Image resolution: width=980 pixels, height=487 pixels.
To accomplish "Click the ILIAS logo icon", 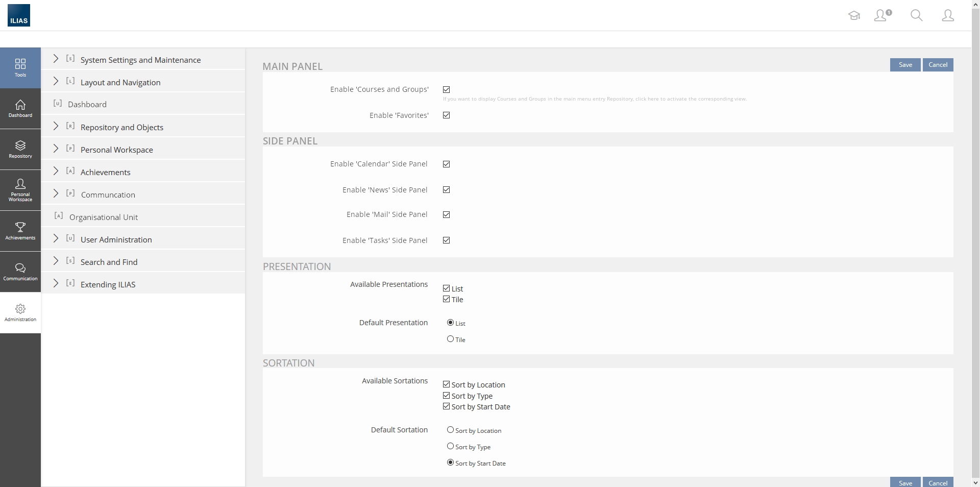I will tap(19, 15).
